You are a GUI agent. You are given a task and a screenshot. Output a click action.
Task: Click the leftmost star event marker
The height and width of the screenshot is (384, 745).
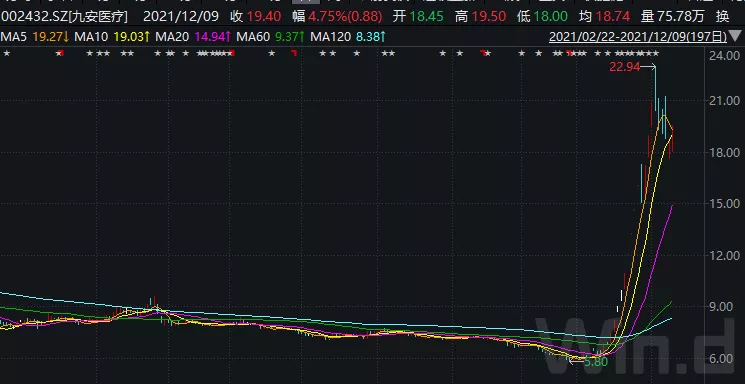[7, 53]
